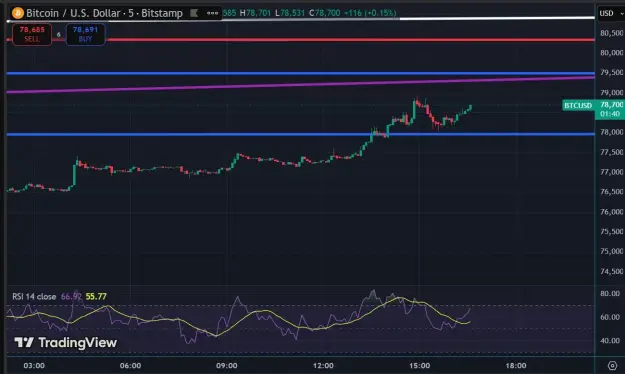Open chart settings gear at bottom-right corner
The width and height of the screenshot is (625, 374).
tap(612, 365)
